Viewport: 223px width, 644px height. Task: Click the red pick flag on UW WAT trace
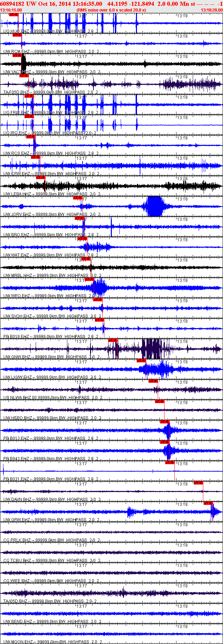pyautogui.click(x=83, y=239)
